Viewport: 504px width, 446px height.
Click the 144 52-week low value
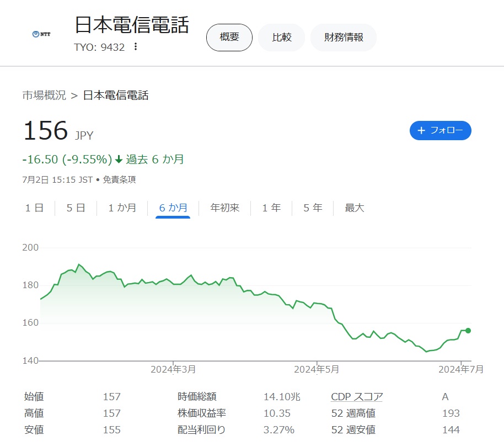click(451, 430)
